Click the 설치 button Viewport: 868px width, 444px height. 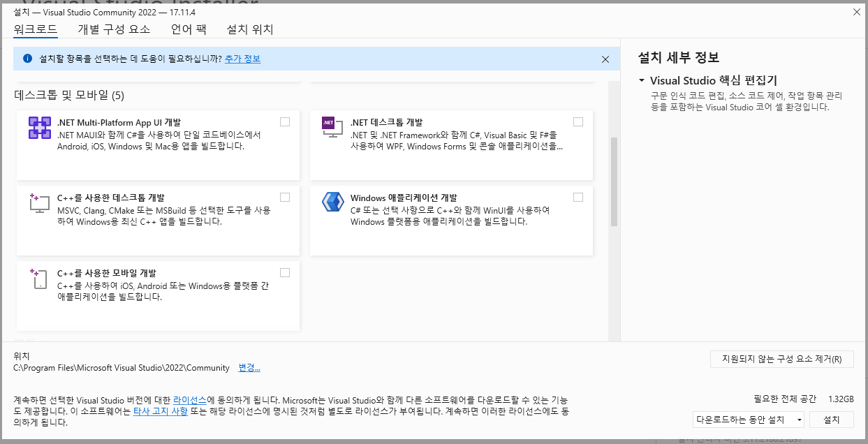click(x=832, y=420)
